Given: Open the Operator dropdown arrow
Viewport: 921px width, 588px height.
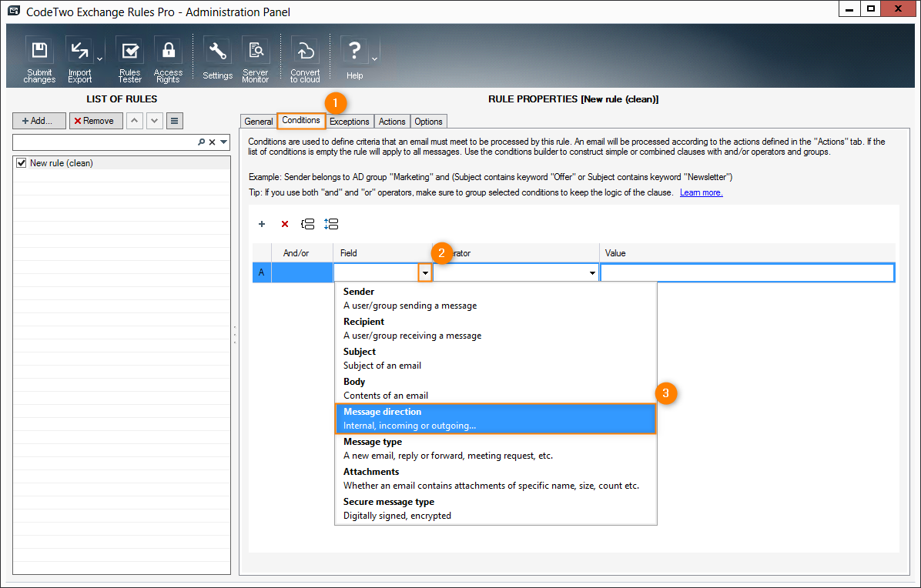Looking at the screenshot, I should 592,273.
